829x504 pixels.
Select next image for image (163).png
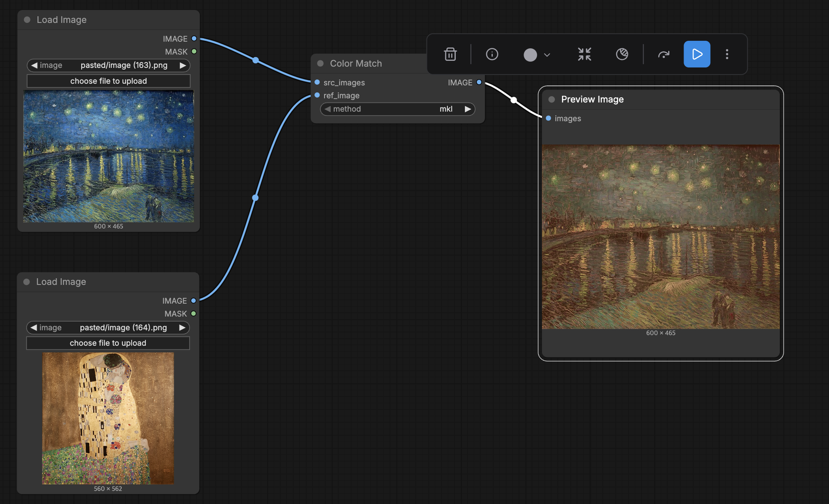click(182, 65)
